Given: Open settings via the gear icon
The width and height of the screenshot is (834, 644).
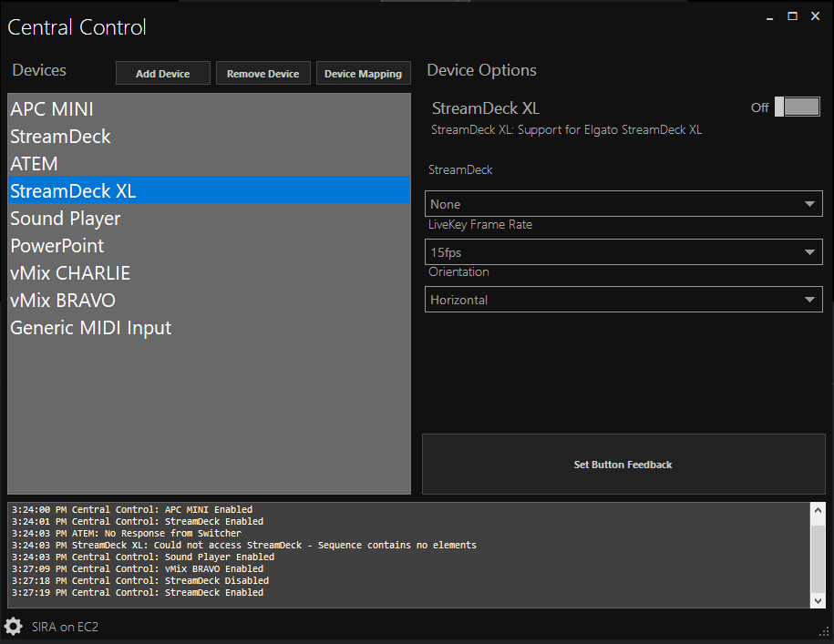Looking at the screenshot, I should coord(14,627).
